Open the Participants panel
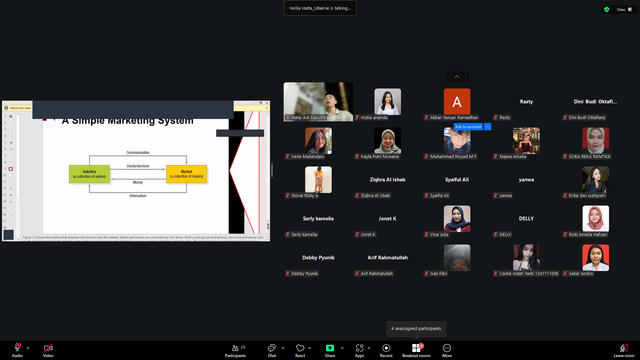The height and width of the screenshot is (360, 640). pos(236,350)
